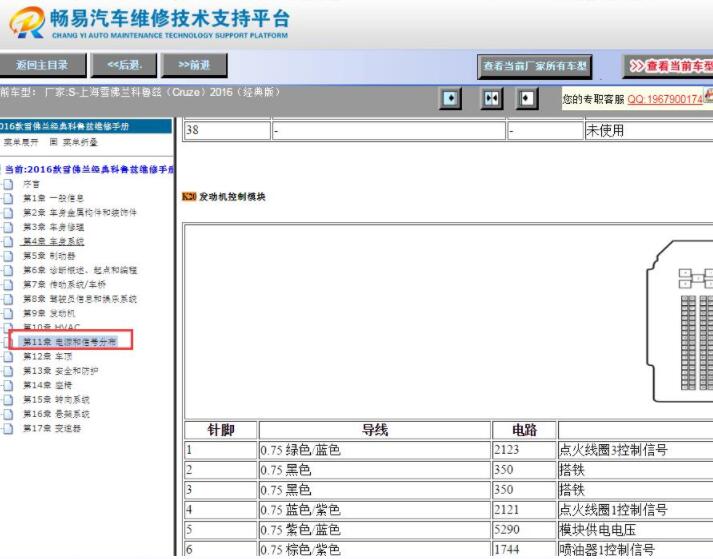Expand all menus with 菜单展开
The image size is (713, 559).
pyautogui.click(x=21, y=142)
